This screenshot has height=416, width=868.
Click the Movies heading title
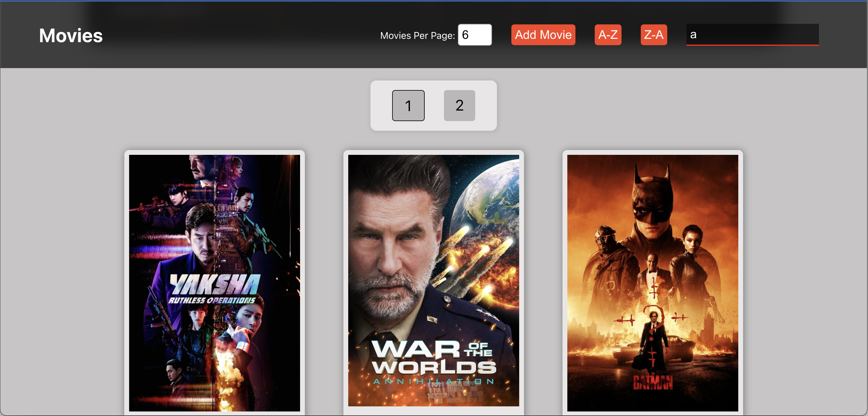(71, 36)
